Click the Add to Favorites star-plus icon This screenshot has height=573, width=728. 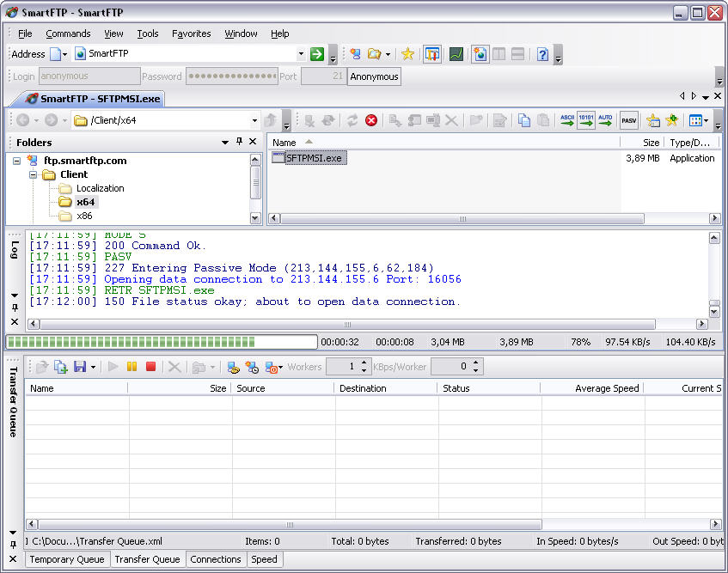point(672,120)
